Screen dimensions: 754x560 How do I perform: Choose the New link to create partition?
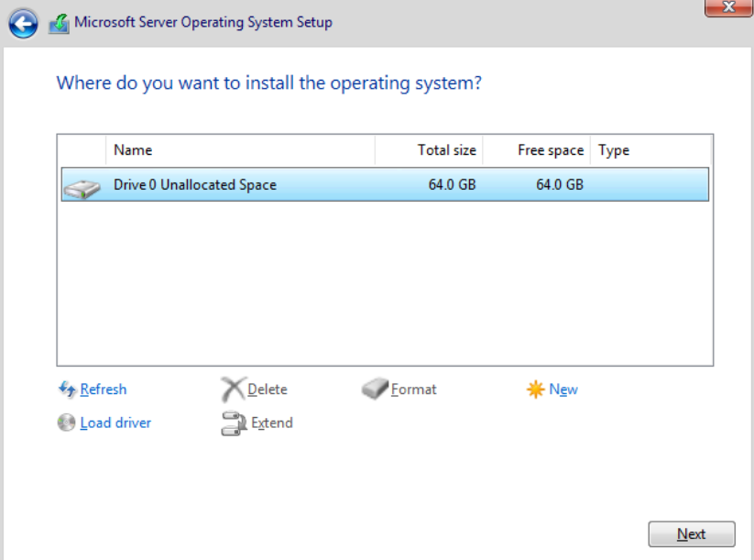(563, 390)
